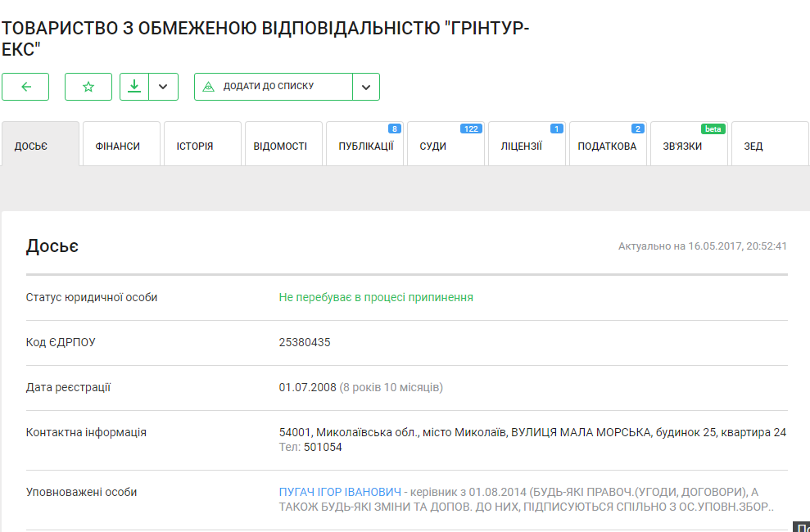Open the Публікації tab
The height and width of the screenshot is (532, 810).
(365, 146)
